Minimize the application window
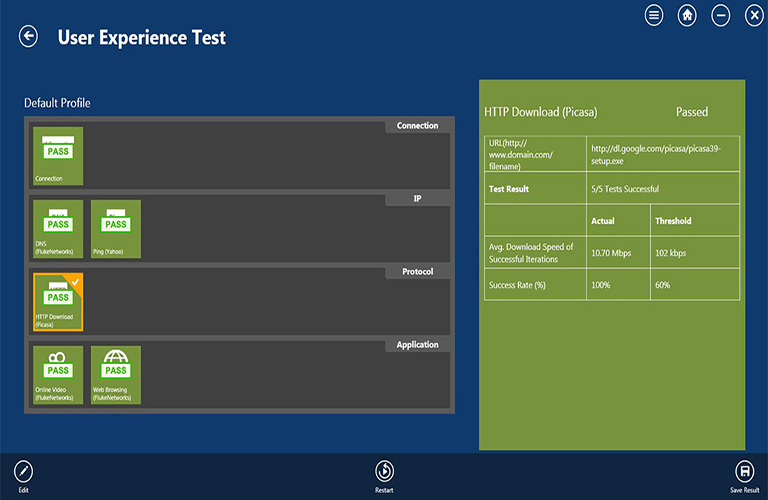 (720, 15)
